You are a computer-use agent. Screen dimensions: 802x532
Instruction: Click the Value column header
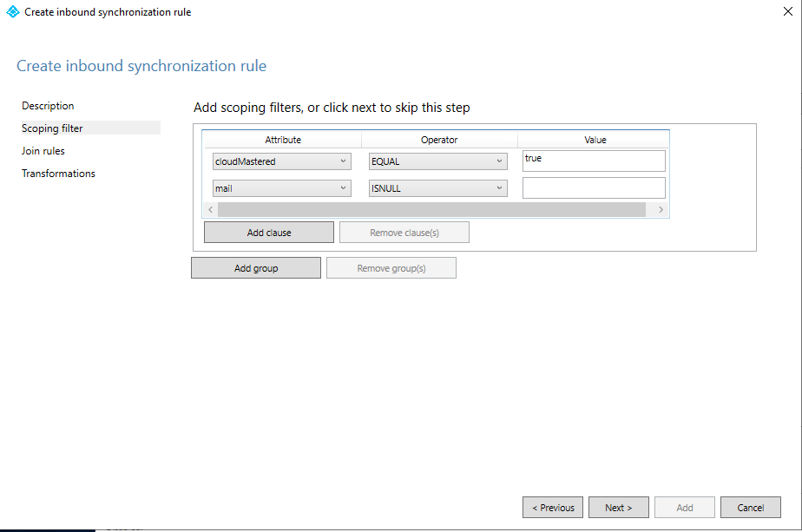coord(595,140)
